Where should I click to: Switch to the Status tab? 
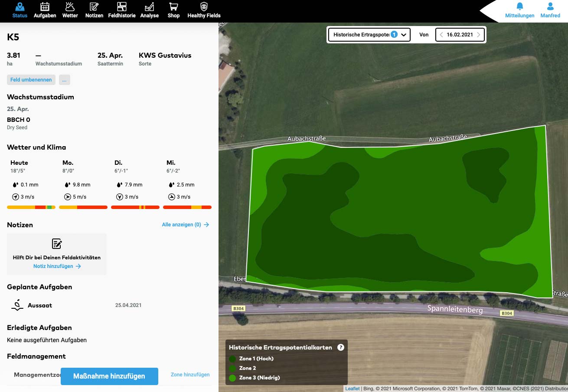click(20, 10)
